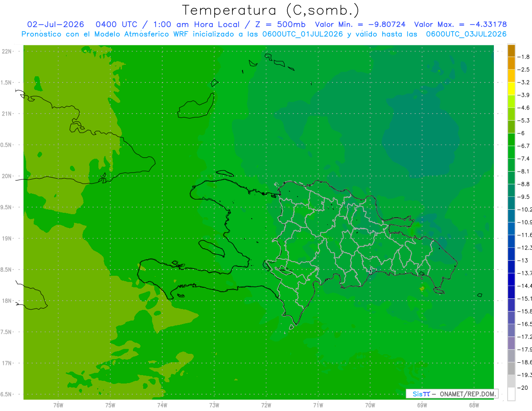Select the teal swatch between -9.5 and -10.2
Screen dimensions: 532x411
pyautogui.click(x=511, y=203)
